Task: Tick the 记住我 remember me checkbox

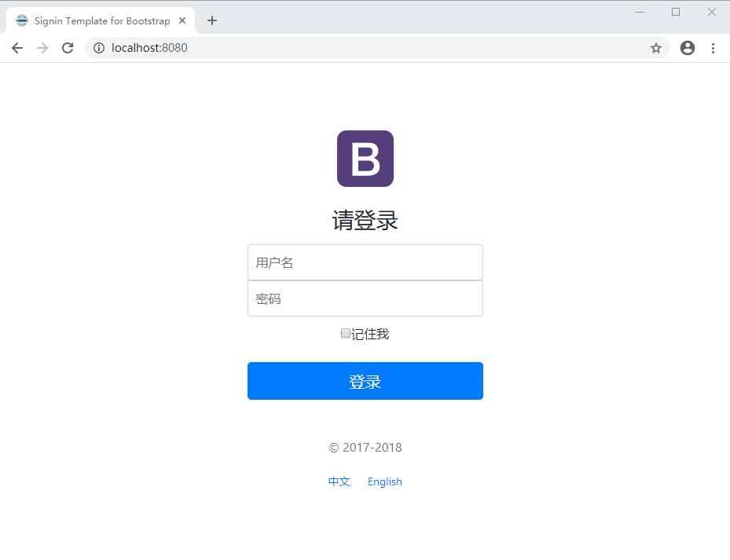Action: (x=346, y=333)
